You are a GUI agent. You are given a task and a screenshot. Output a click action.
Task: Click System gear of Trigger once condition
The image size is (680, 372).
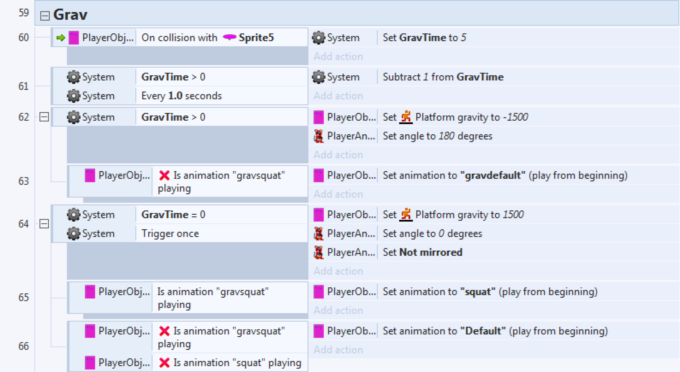[x=74, y=234]
